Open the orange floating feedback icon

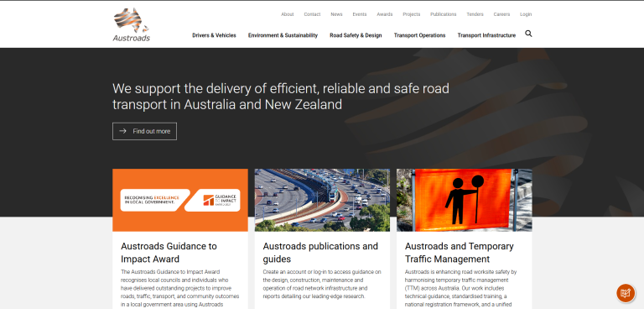coord(626,293)
